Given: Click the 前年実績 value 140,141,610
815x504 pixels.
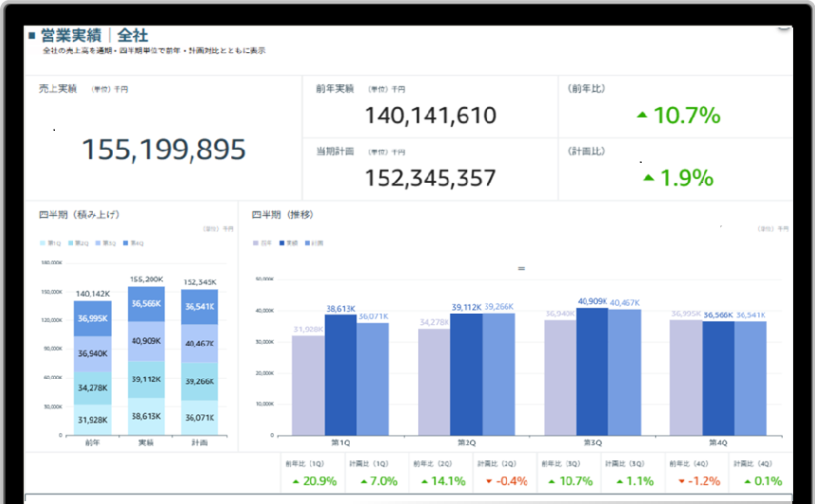Looking at the screenshot, I should click(x=430, y=116).
